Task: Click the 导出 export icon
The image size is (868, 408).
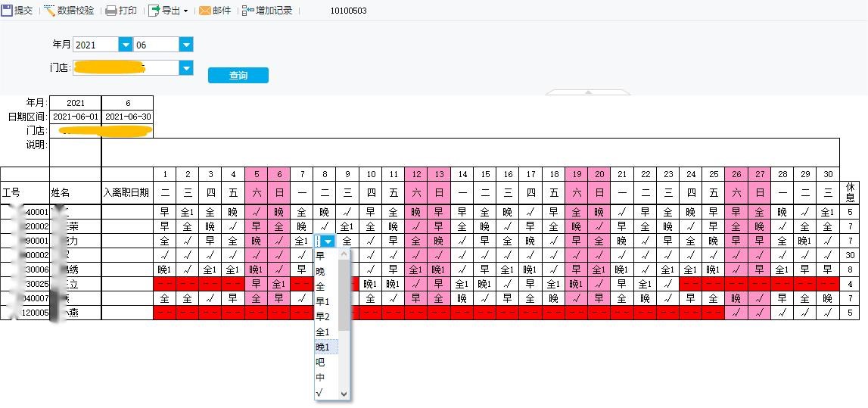Action: click(x=154, y=11)
